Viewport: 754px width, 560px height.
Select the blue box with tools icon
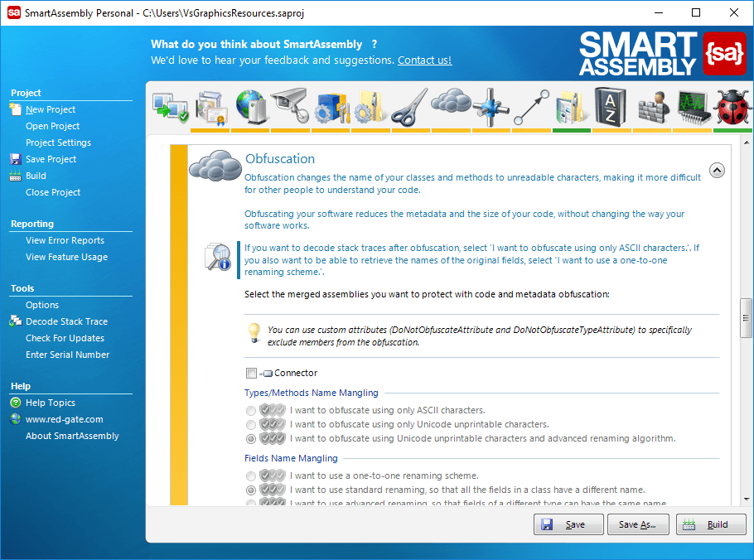331,108
